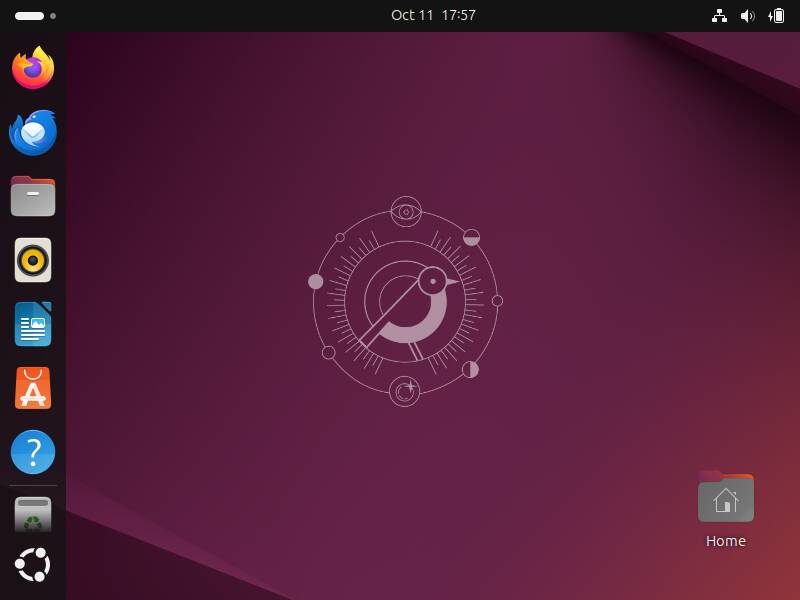Click the Home label under desktop folder

tap(725, 541)
